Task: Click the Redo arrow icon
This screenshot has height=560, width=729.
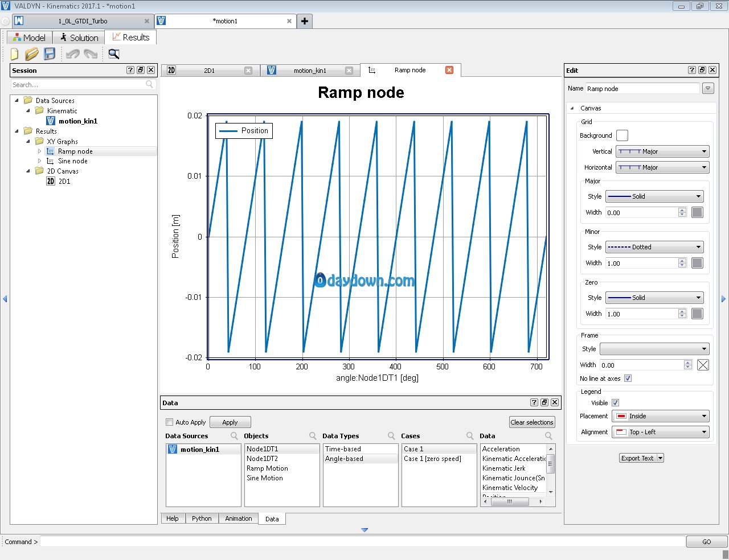Action: [x=91, y=54]
